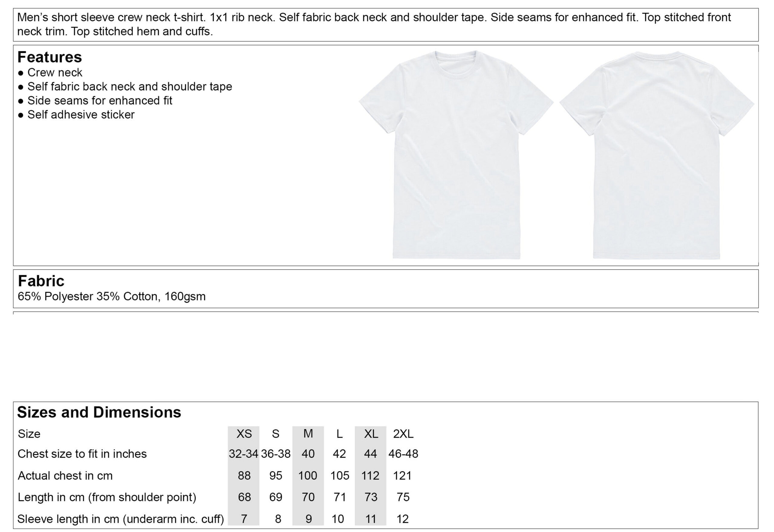Image resolution: width=774 pixels, height=532 pixels.
Task: Click 'Side seams for enhanced fit' bullet
Action: (100, 101)
